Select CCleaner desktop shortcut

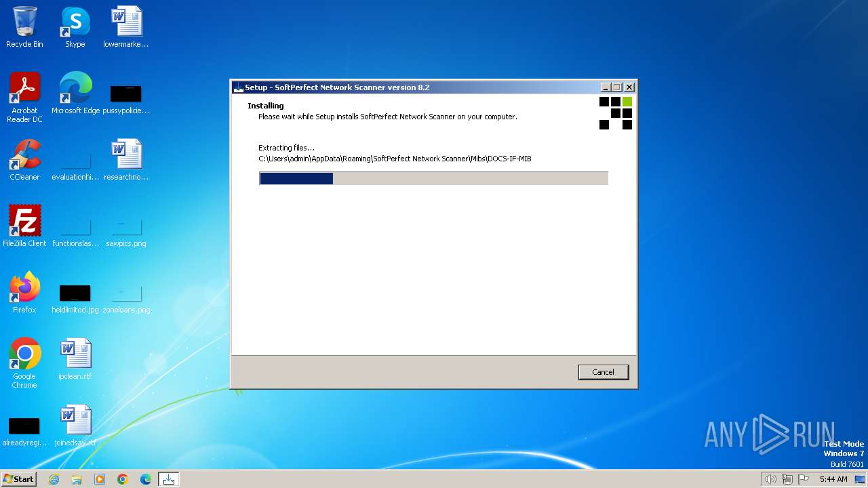[24, 160]
